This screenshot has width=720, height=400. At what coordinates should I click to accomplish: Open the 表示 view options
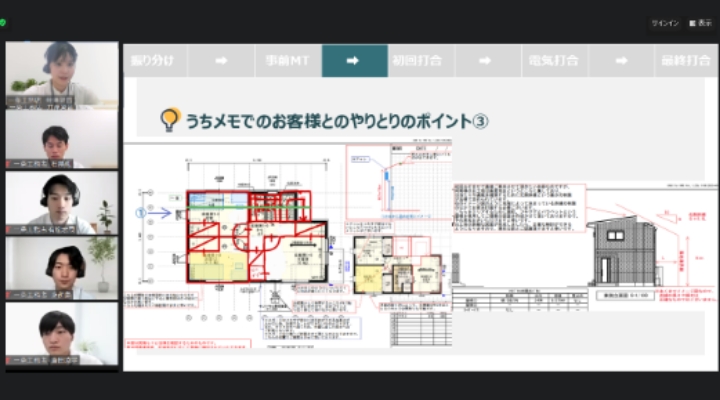click(x=701, y=23)
